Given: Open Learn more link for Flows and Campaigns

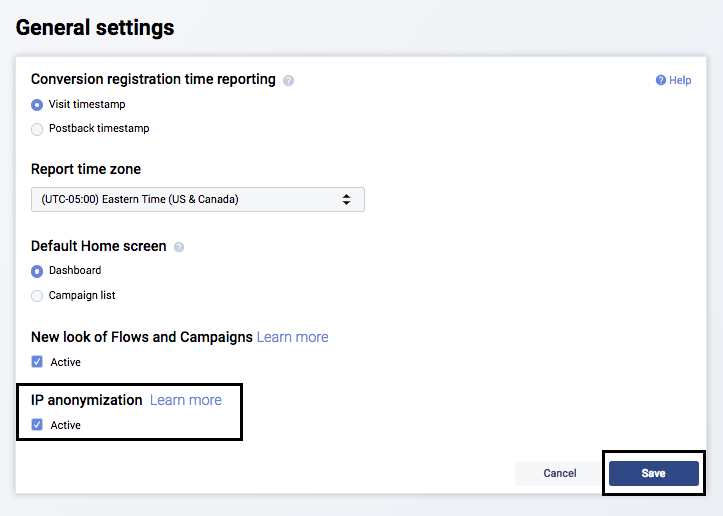Looking at the screenshot, I should 292,337.
